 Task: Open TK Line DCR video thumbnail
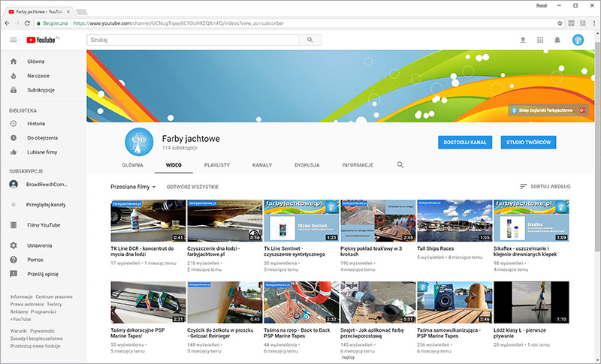[x=148, y=221]
